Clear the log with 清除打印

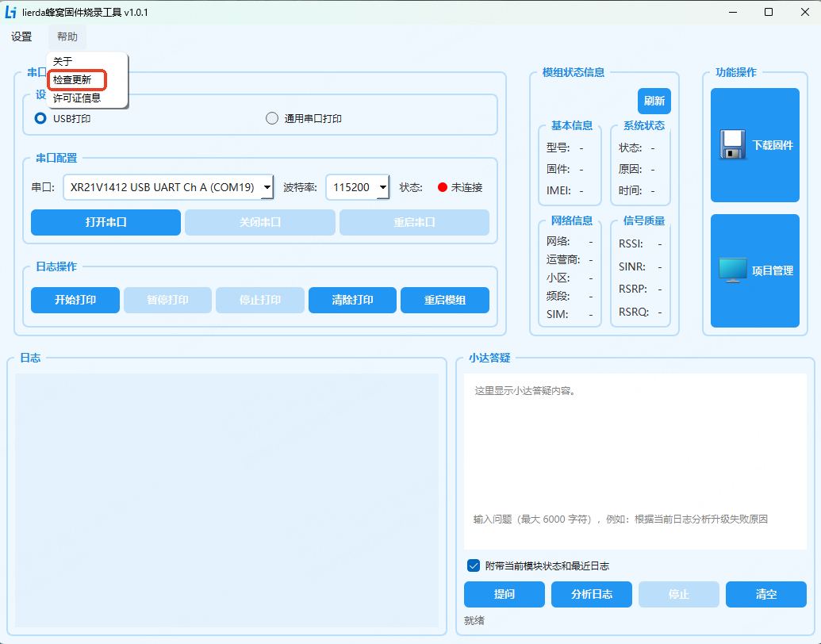click(x=352, y=300)
